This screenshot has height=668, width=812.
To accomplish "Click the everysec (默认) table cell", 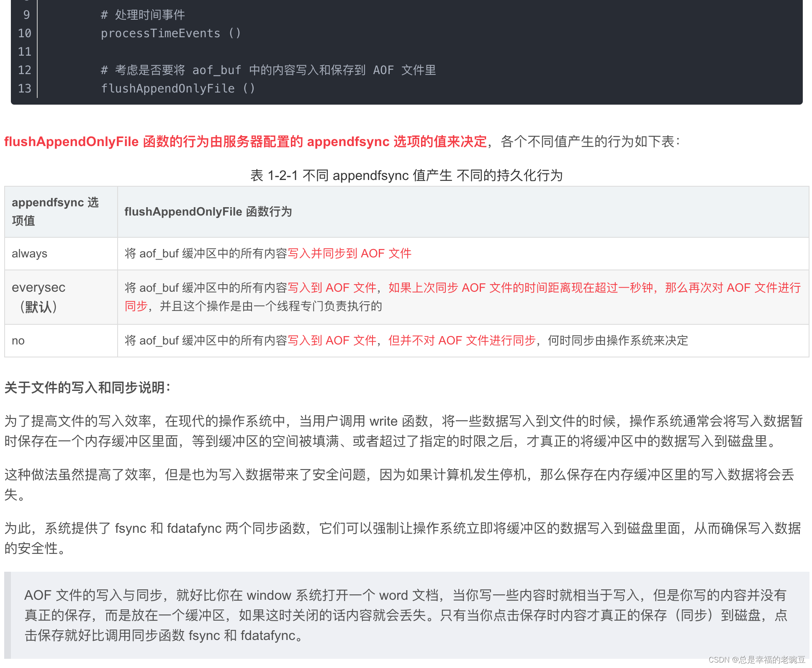I will click(x=39, y=297).
